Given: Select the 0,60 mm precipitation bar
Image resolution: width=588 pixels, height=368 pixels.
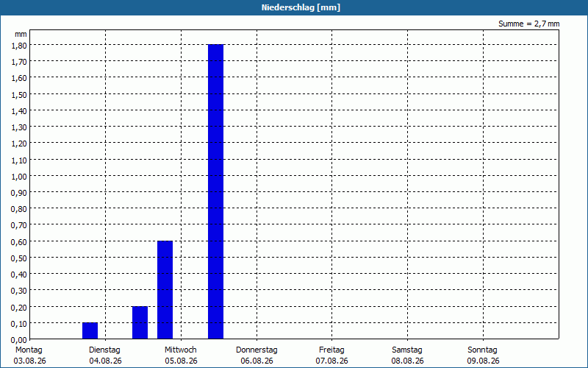Looking at the screenshot, I should point(165,289).
